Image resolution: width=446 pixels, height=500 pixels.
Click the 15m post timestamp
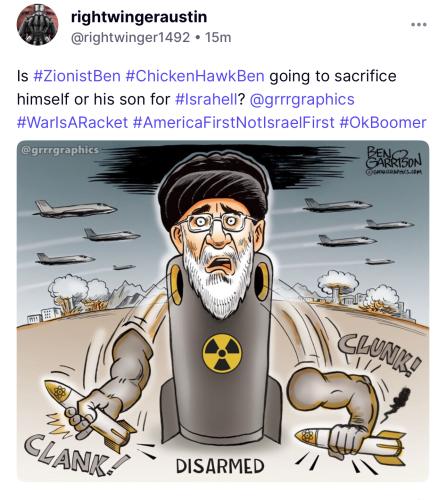pos(218,37)
